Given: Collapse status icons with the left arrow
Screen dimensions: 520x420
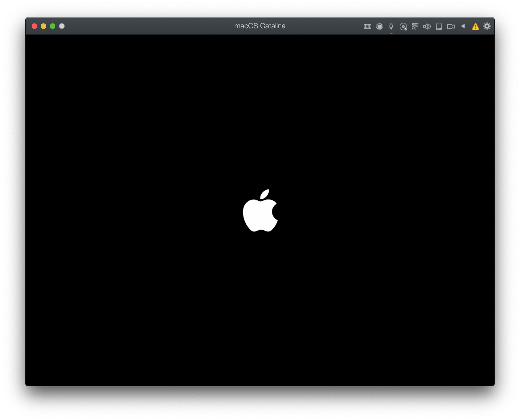Looking at the screenshot, I should pos(463,26).
